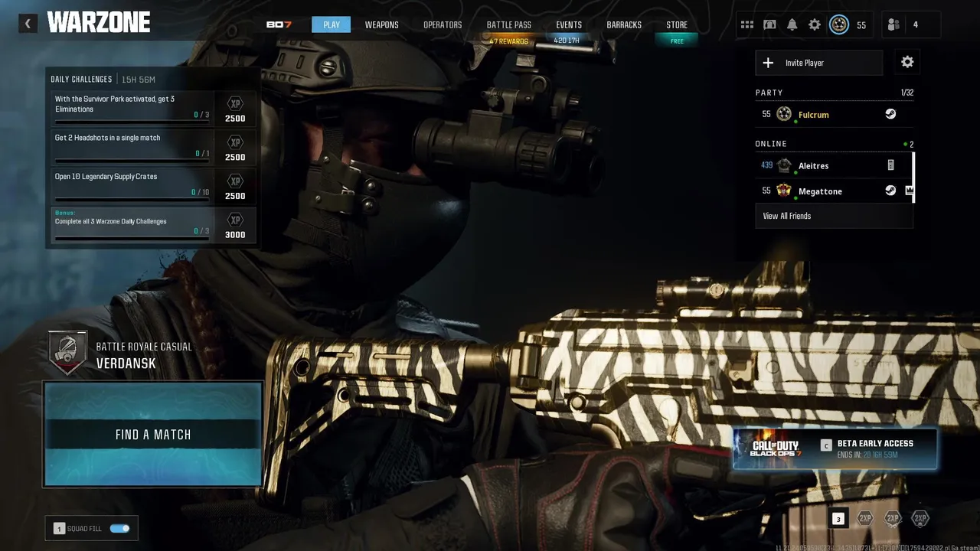Open View All Friends
The image size is (980, 551).
834,216
